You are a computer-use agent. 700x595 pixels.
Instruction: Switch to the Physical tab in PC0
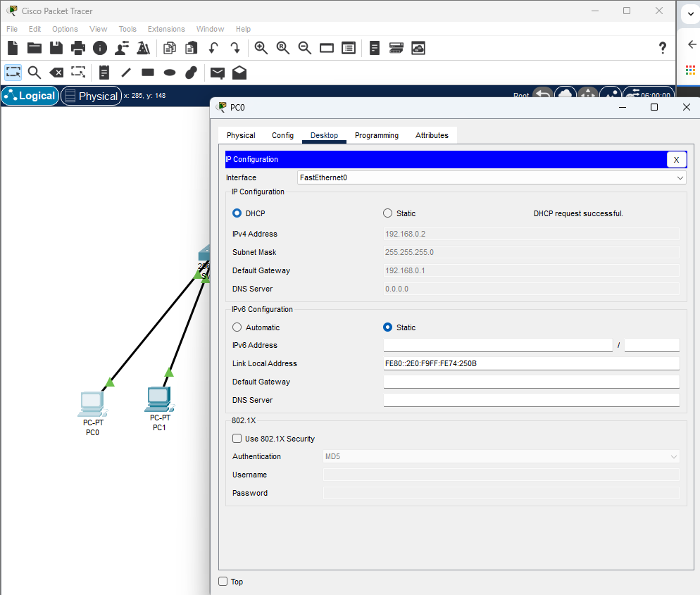coord(241,135)
